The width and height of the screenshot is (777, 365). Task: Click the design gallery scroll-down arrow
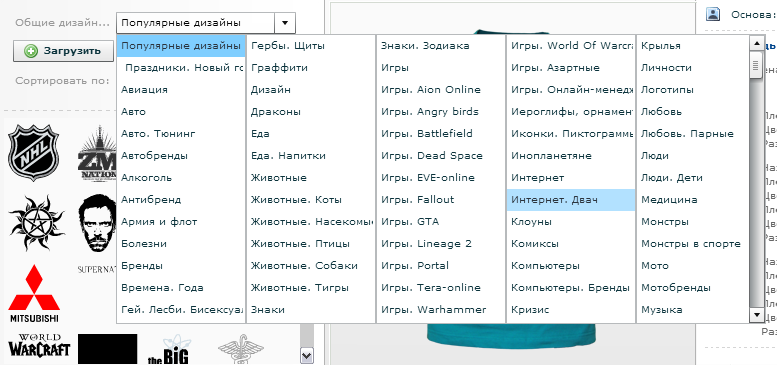(x=307, y=355)
